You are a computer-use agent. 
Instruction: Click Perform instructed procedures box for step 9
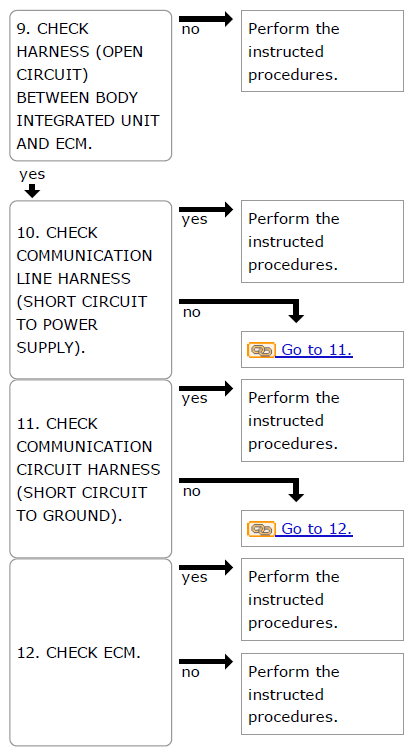(322, 51)
